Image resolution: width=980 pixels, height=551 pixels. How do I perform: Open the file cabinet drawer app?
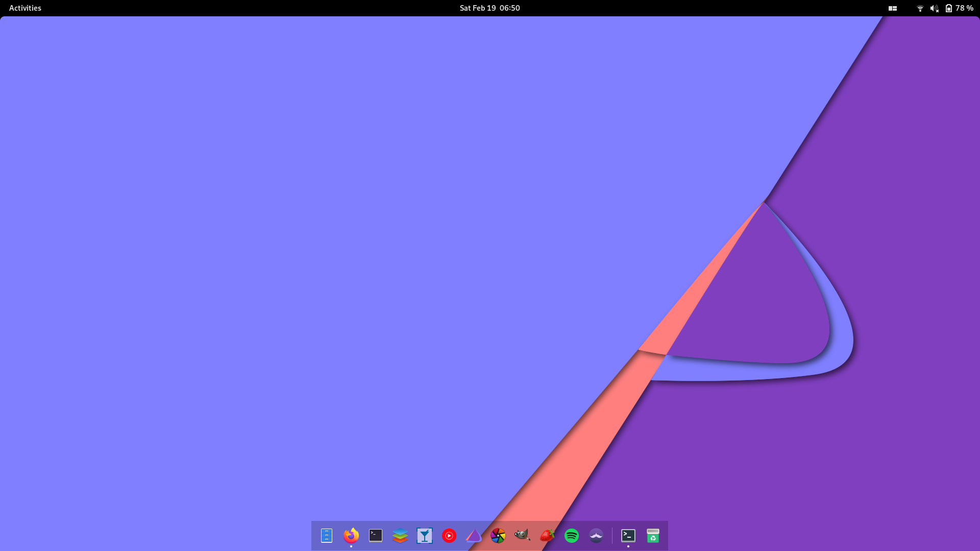tap(327, 536)
